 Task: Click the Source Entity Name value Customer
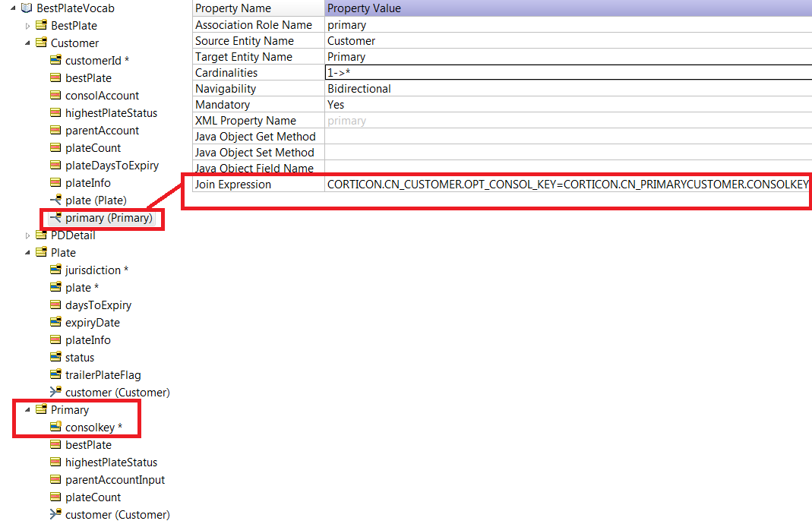[x=351, y=41]
